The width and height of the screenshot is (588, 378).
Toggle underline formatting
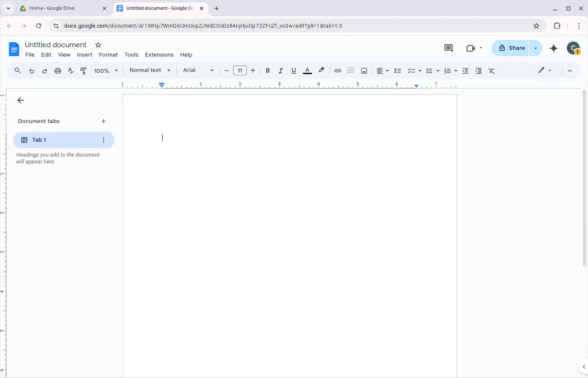pos(294,71)
